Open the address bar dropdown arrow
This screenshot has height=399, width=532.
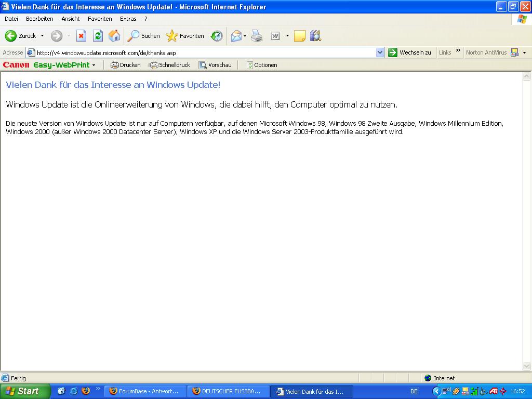(380, 52)
